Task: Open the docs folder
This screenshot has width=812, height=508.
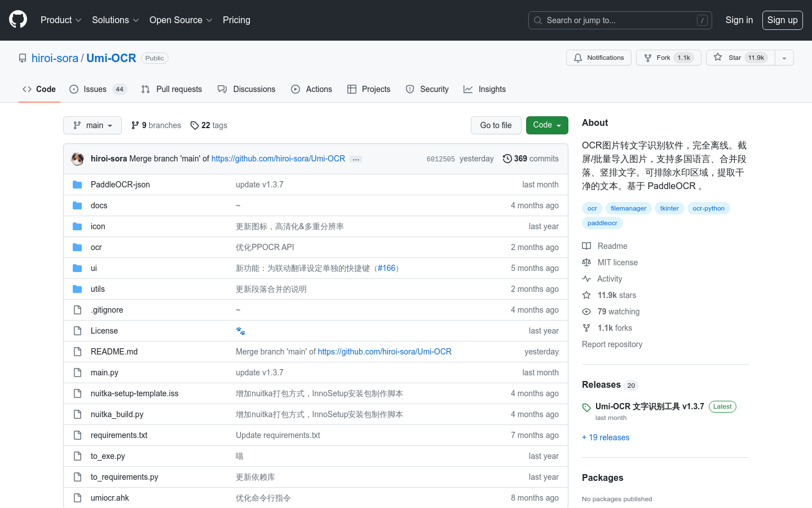Action: [99, 205]
